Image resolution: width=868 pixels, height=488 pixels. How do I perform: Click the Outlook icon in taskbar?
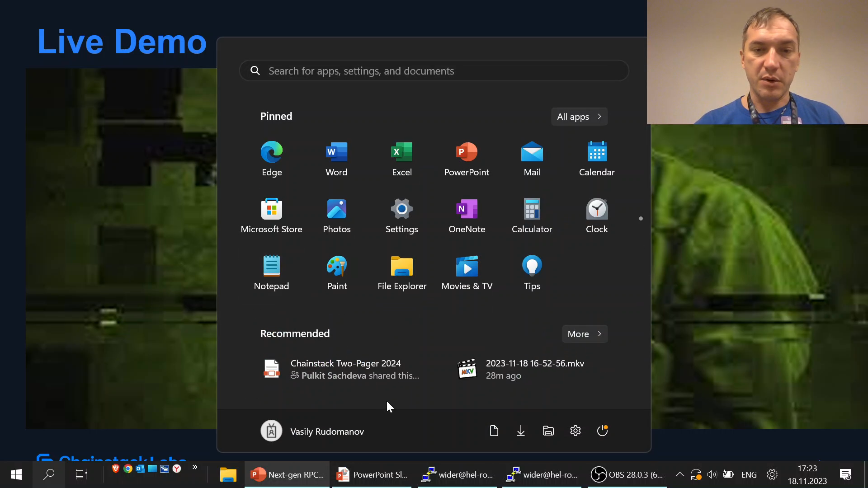(x=140, y=469)
